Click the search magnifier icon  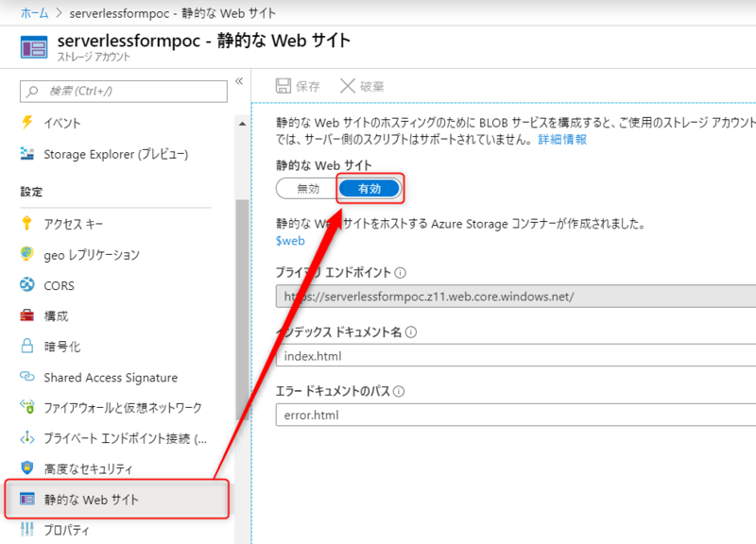tap(32, 91)
